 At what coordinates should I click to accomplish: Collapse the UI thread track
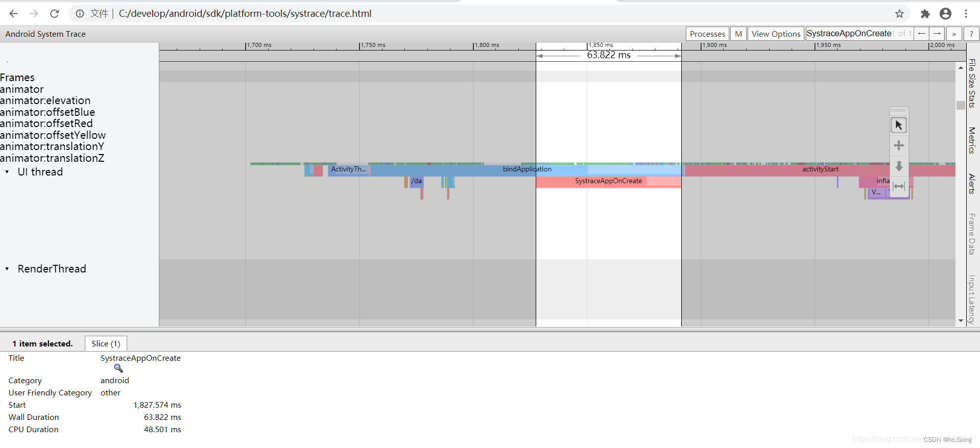click(x=7, y=172)
